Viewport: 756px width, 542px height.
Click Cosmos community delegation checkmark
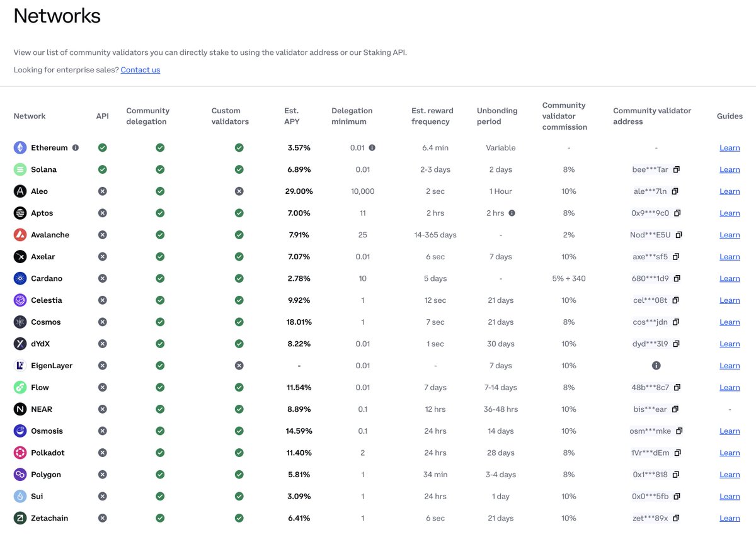160,322
